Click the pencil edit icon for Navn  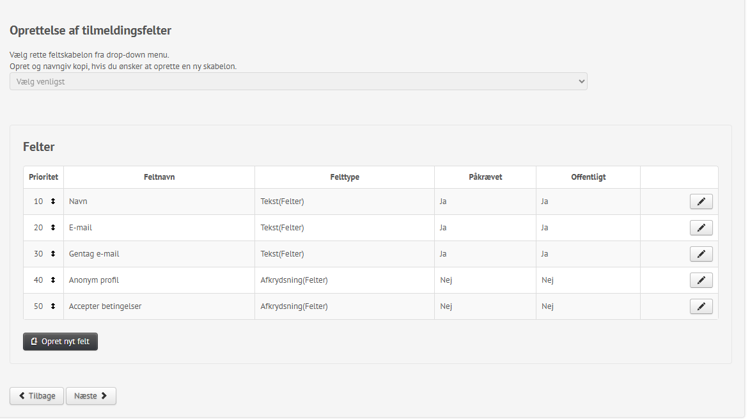point(701,202)
